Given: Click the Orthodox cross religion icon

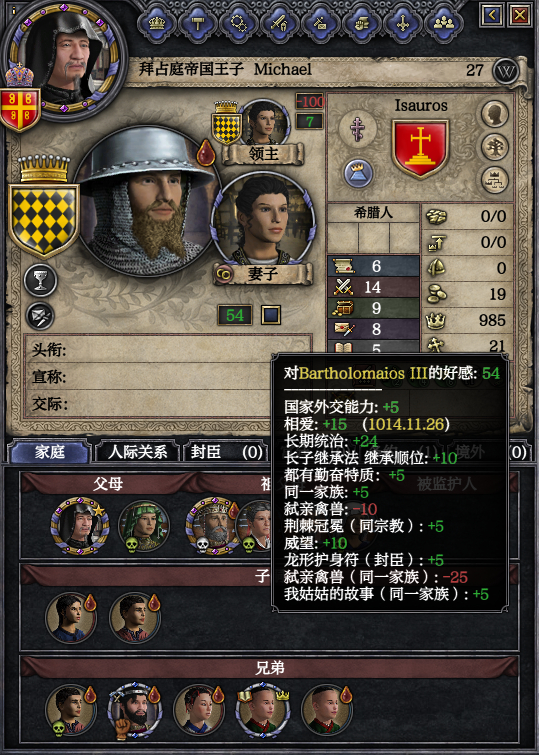Looking at the screenshot, I should tap(357, 130).
